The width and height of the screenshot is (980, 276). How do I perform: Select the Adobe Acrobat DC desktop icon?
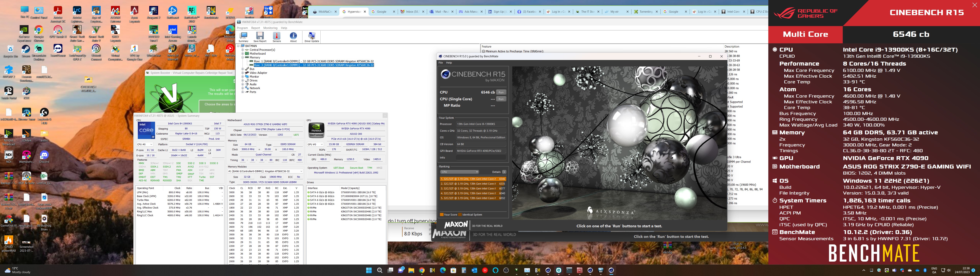[58, 14]
